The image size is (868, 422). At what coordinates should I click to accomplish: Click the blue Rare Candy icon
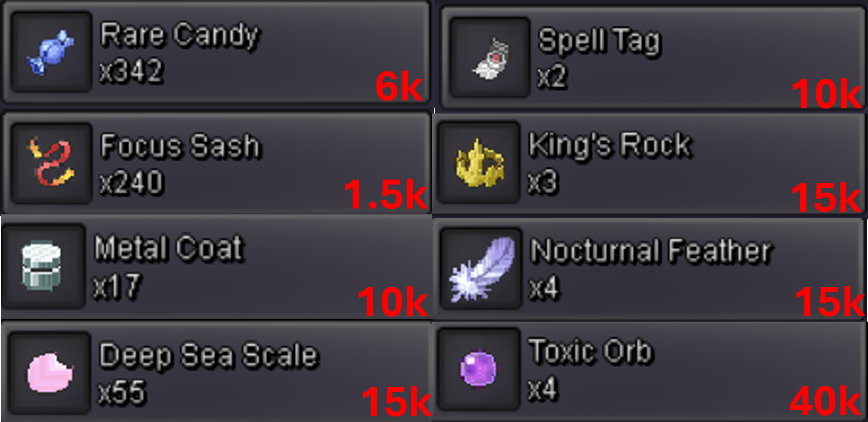point(51,52)
